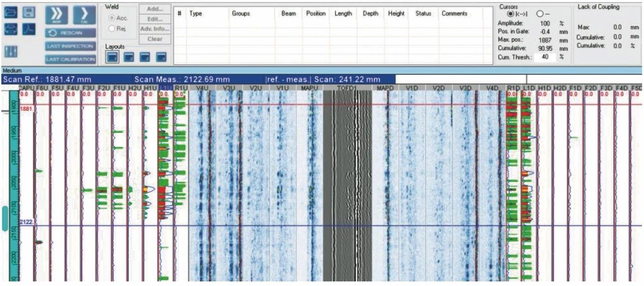Click the 1881 red reference cursor label
Viewport: 644px width, 286px height.
pos(26,108)
